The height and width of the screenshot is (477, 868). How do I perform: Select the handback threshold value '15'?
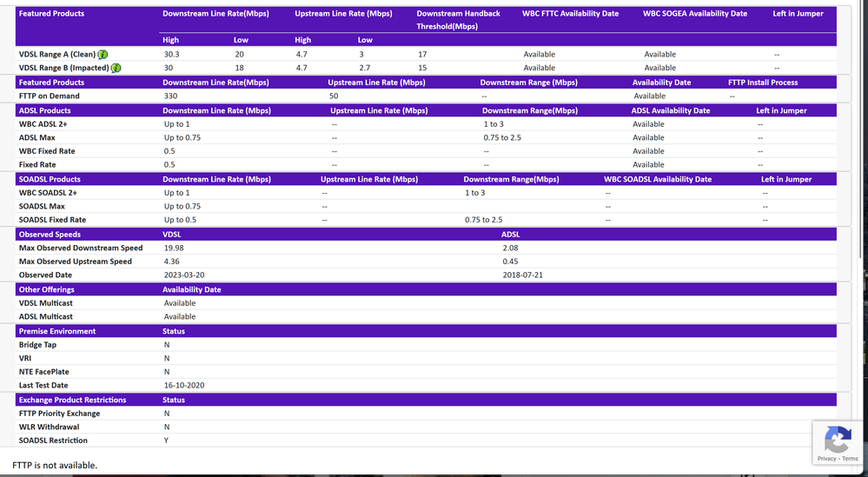click(x=422, y=68)
